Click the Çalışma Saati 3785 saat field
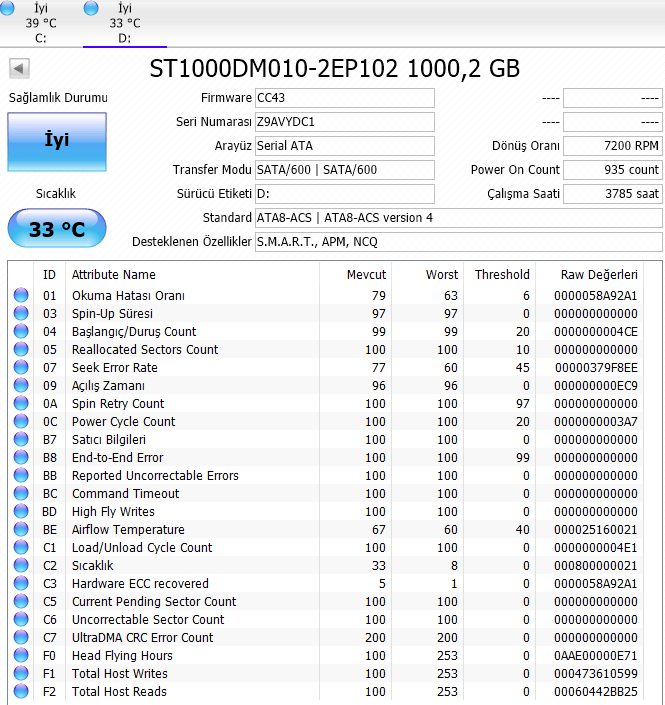 [613, 194]
